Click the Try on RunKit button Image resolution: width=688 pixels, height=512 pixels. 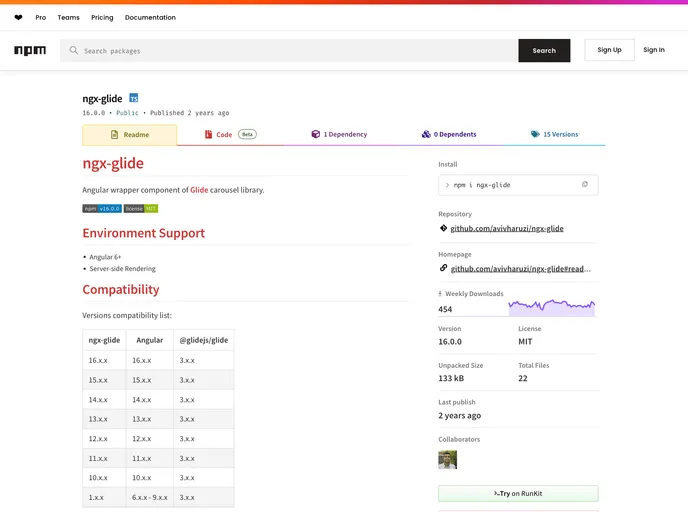[518, 494]
